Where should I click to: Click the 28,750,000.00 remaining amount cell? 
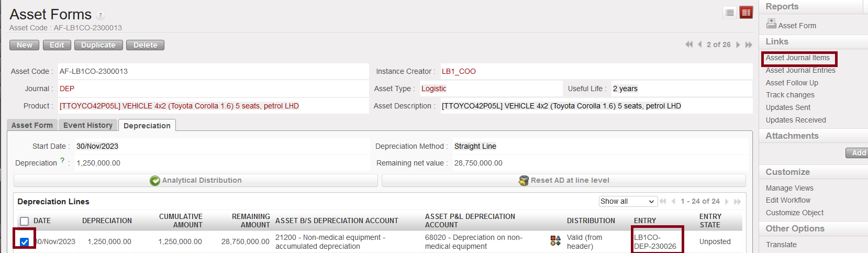click(x=245, y=241)
